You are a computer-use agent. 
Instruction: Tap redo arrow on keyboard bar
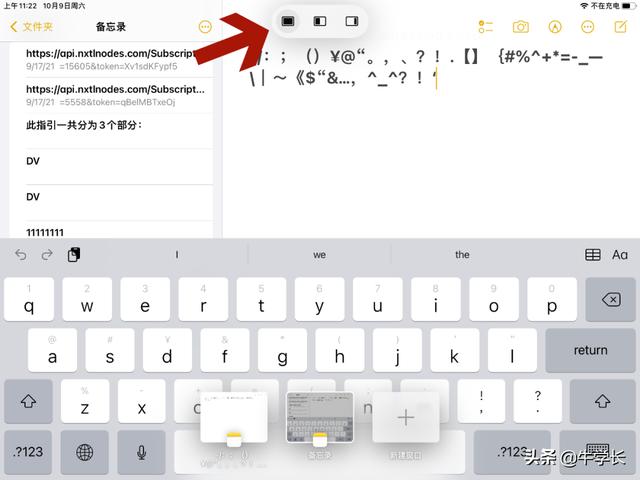[47, 255]
